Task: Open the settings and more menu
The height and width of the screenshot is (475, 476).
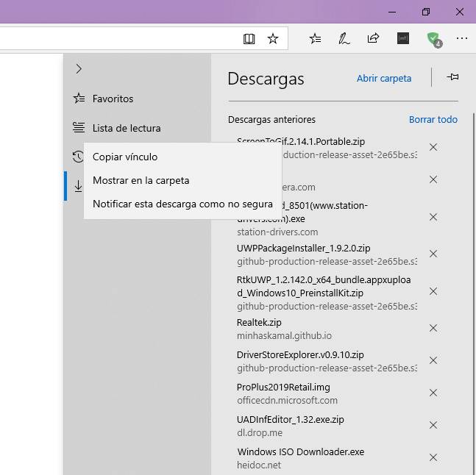Action: 462,38
